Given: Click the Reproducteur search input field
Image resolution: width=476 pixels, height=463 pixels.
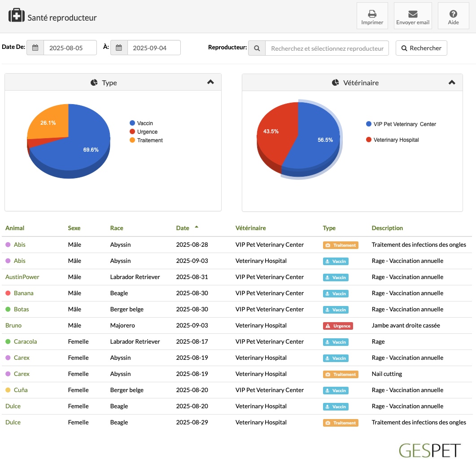Looking at the screenshot, I should 327,48.
